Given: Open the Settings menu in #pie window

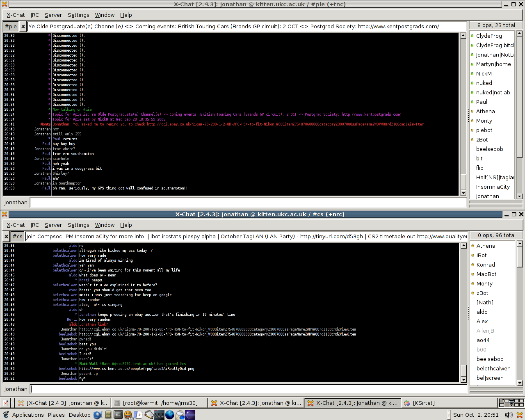Looking at the screenshot, I should [78, 15].
